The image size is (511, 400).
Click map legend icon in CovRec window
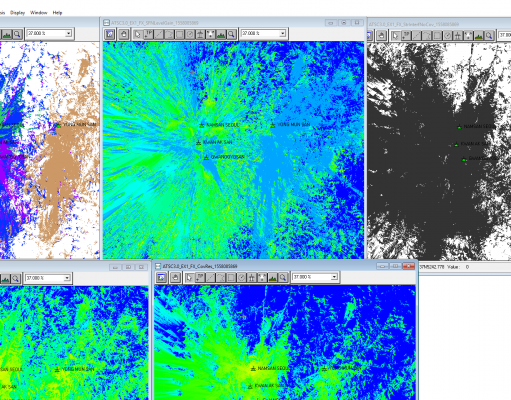coord(161,277)
